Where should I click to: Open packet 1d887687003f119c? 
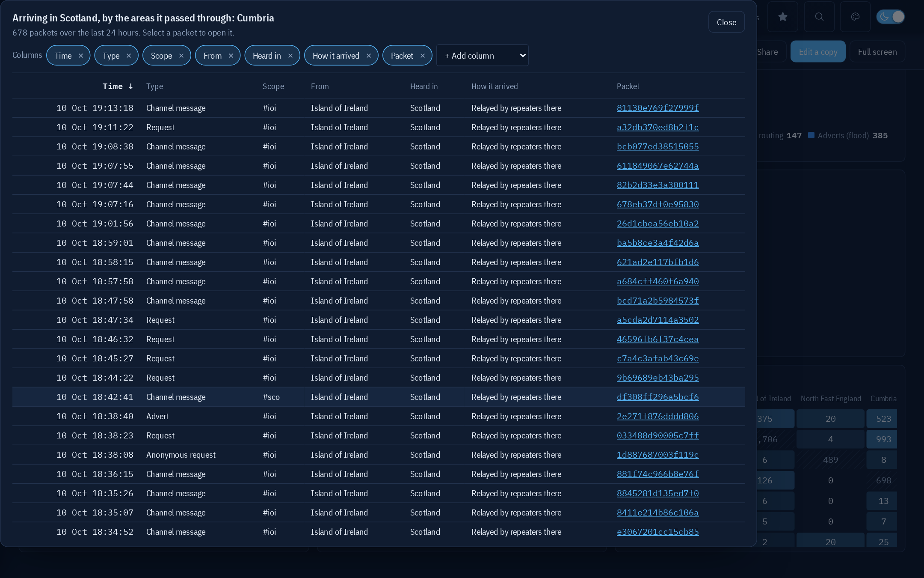point(657,455)
